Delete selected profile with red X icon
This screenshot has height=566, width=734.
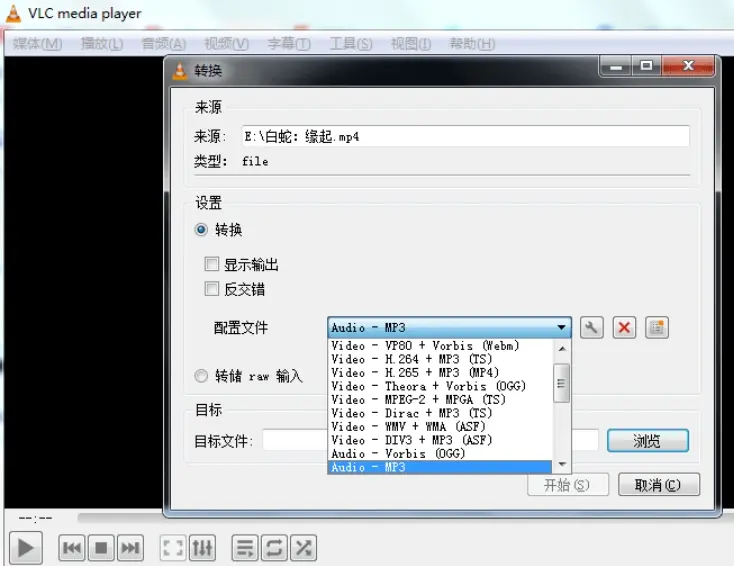coord(624,327)
